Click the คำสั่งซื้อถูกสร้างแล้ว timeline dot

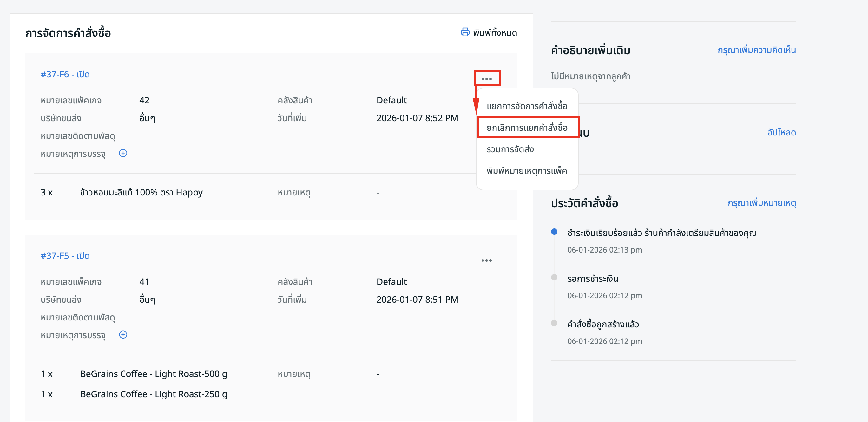pos(554,323)
